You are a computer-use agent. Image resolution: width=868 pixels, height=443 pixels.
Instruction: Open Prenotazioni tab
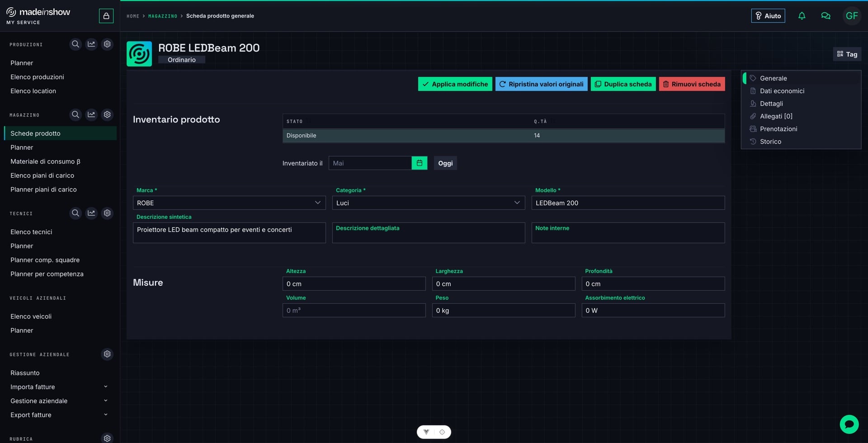[x=801, y=129]
